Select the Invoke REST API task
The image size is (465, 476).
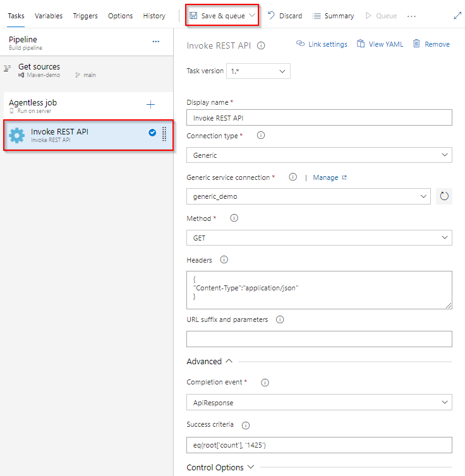pos(88,135)
